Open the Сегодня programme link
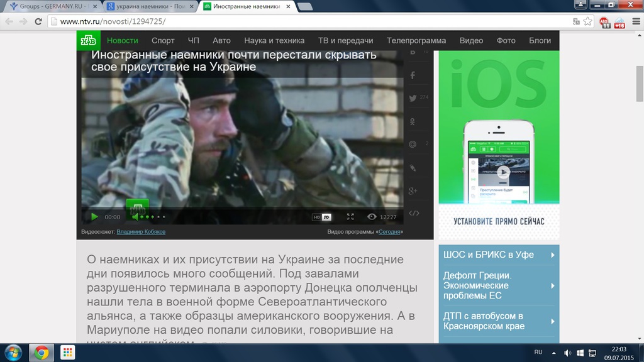Screen dimensions: 644x362 point(389,232)
